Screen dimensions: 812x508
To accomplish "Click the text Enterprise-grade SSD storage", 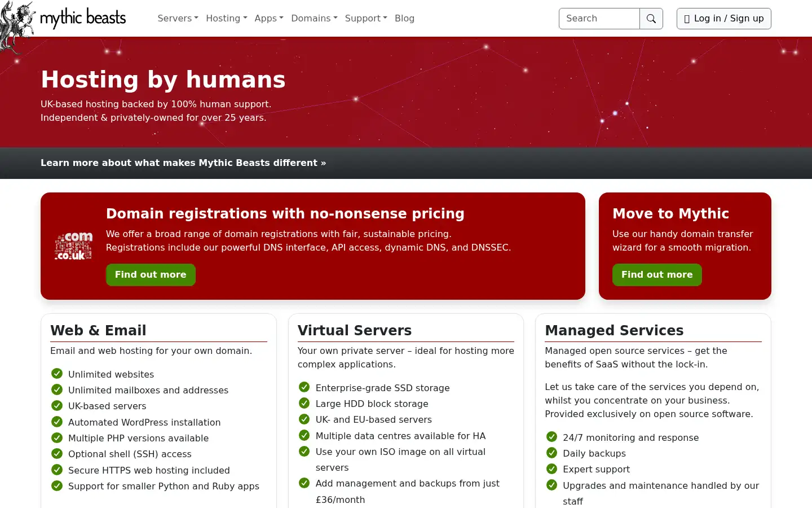I will (x=383, y=388).
